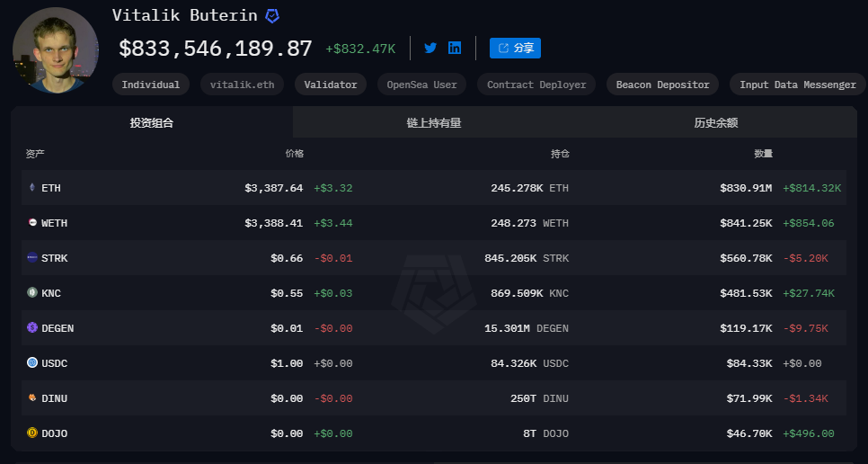The width and height of the screenshot is (868, 464).
Task: Click the DINU token icon
Action: click(32, 397)
